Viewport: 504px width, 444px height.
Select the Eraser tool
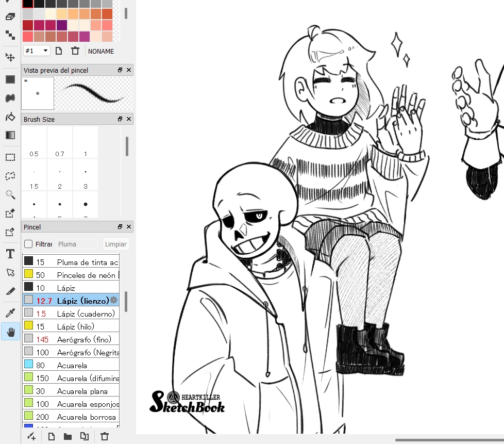click(10, 17)
